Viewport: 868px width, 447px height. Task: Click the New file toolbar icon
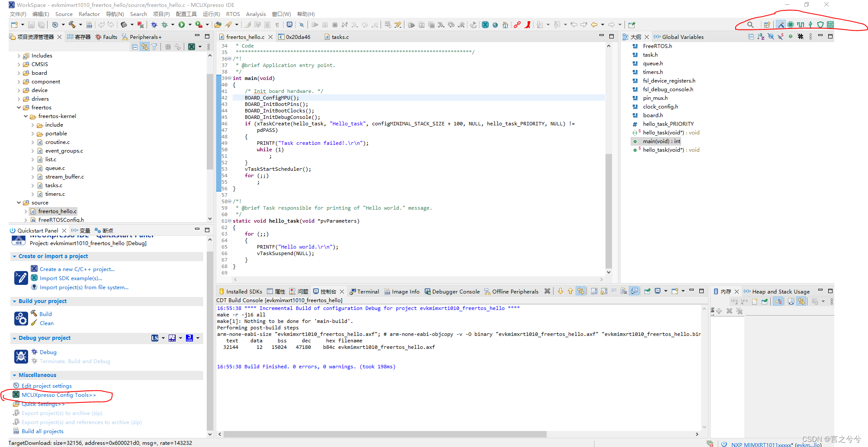(14, 25)
